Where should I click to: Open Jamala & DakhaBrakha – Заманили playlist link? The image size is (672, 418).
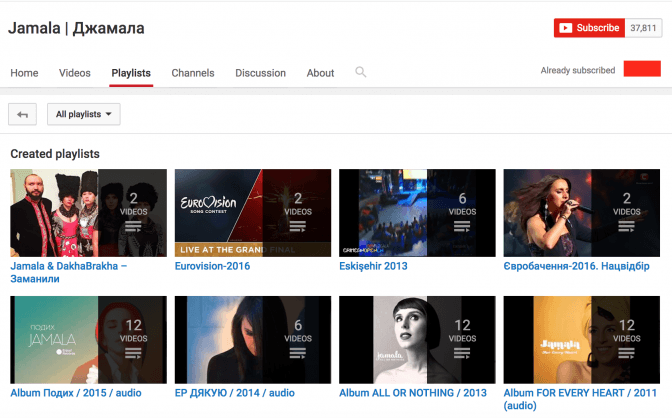coord(69,272)
